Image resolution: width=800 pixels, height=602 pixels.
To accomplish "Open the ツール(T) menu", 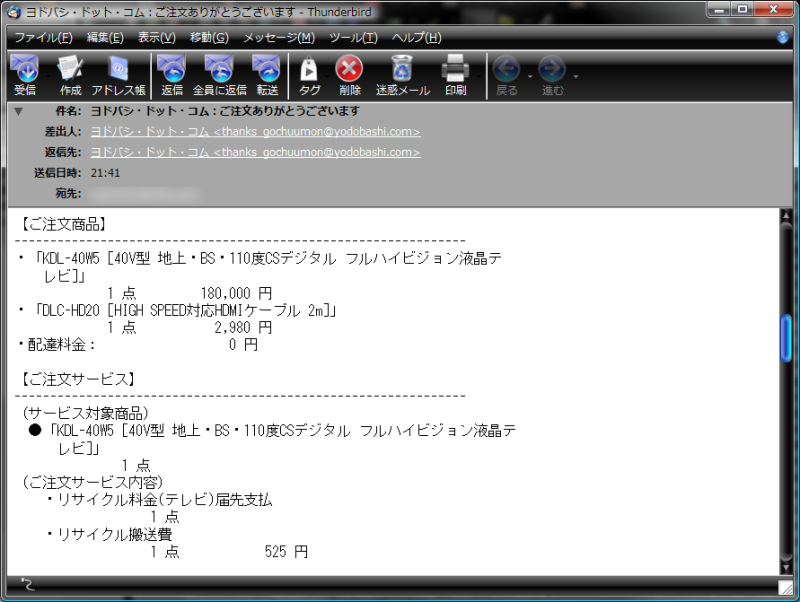I will (x=353, y=38).
